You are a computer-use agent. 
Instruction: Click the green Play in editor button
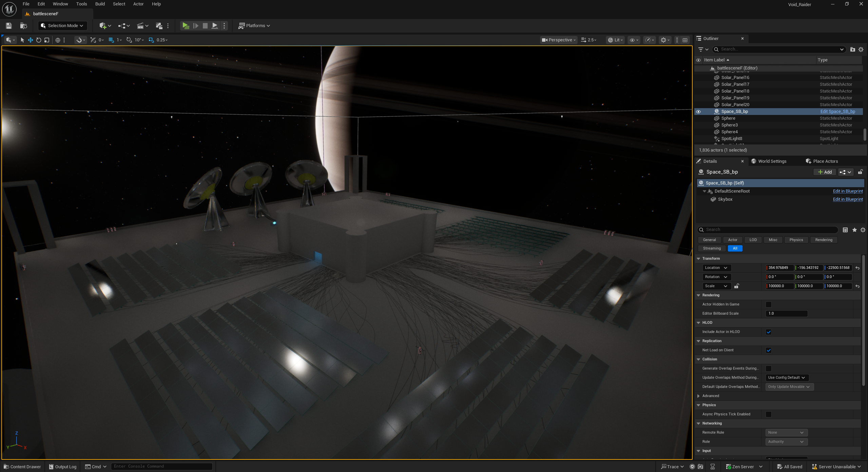click(185, 26)
